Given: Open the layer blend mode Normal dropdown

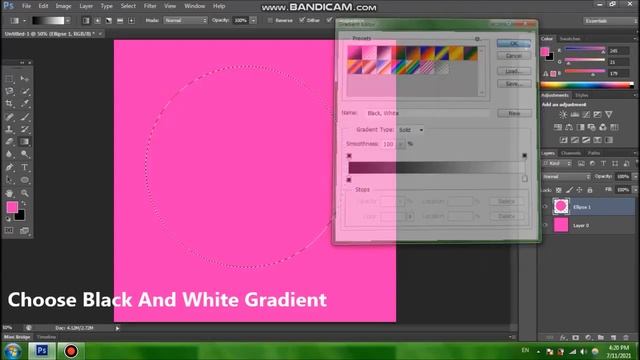Looking at the screenshot, I should [566, 177].
